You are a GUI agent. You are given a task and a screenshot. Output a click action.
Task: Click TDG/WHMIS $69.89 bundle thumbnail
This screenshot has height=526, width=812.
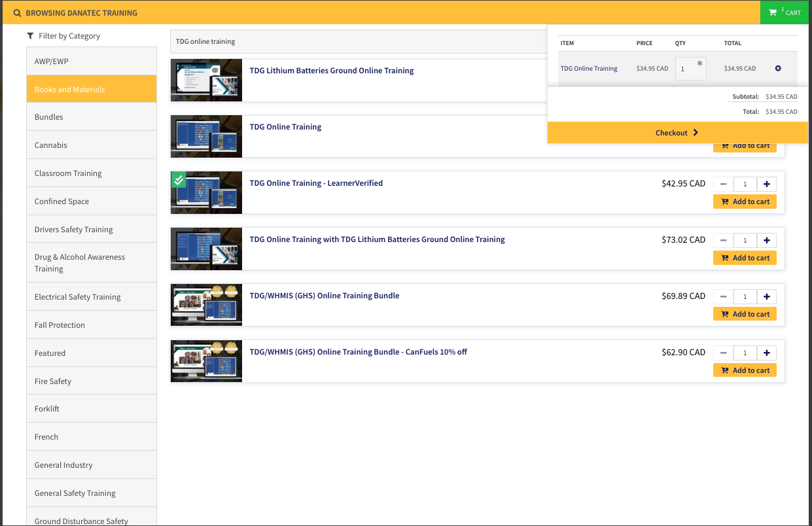click(x=206, y=306)
